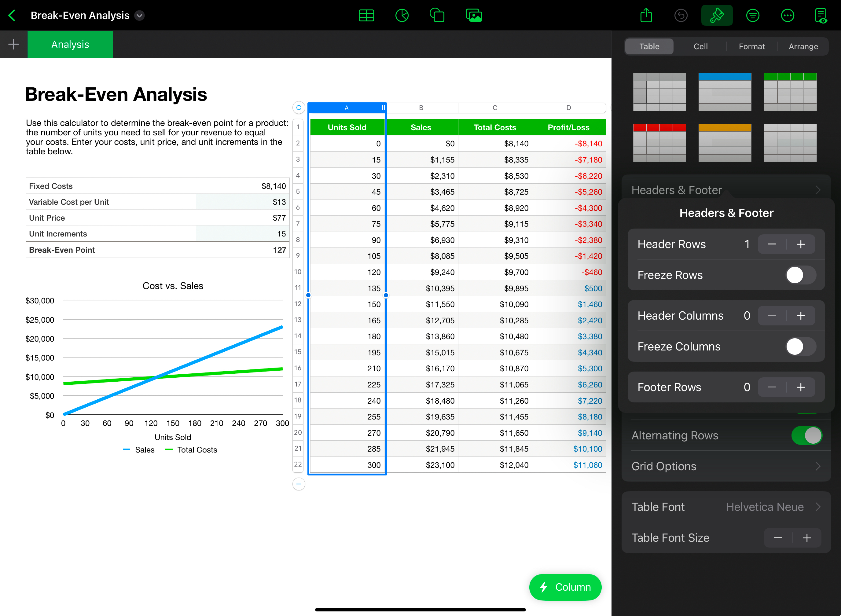Viewport: 841px width, 616px height.
Task: Switch to the Cell tab
Action: (700, 46)
